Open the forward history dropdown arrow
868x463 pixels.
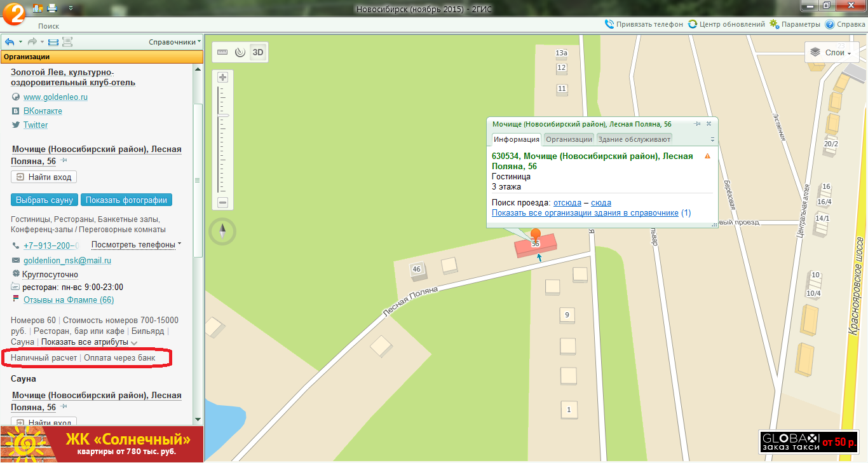click(x=42, y=42)
